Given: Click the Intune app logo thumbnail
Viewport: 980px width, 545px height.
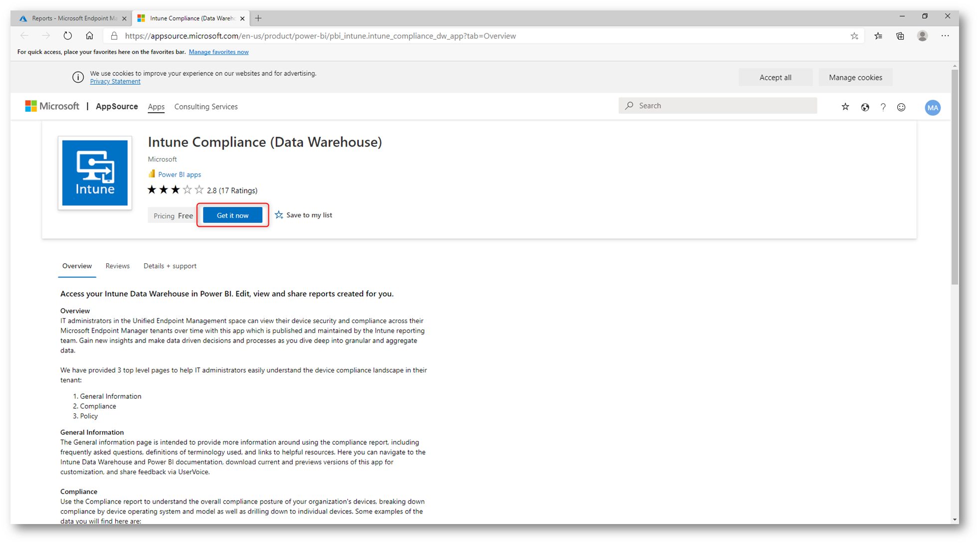Looking at the screenshot, I should (x=95, y=173).
